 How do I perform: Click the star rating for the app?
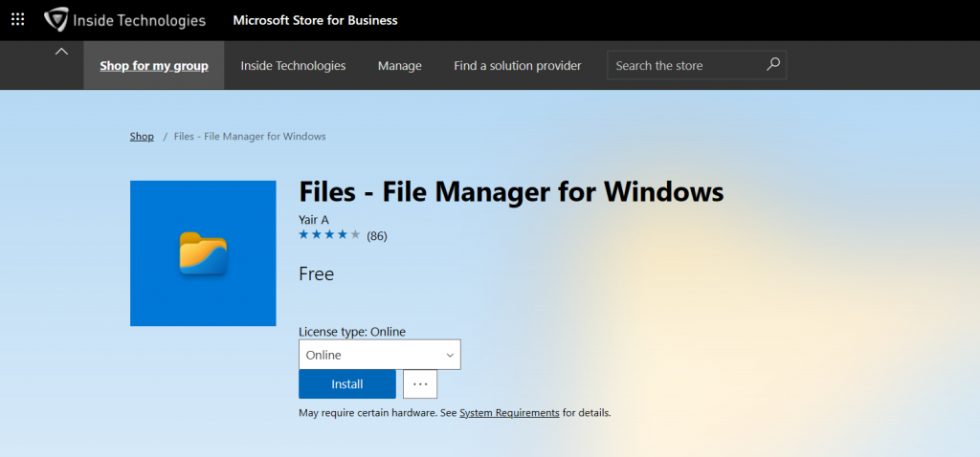[x=329, y=235]
